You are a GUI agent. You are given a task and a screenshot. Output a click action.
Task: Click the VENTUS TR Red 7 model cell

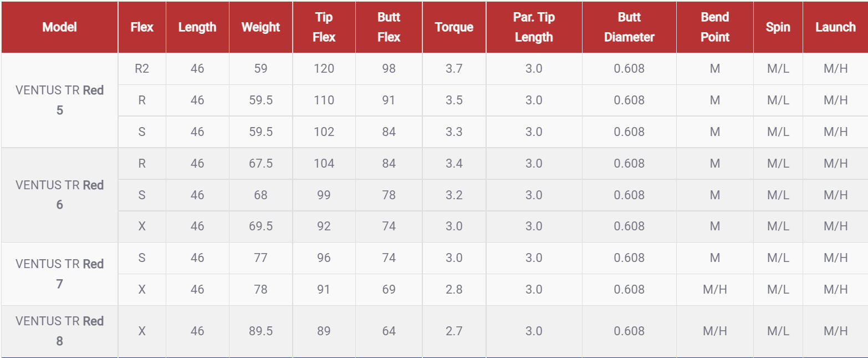click(x=59, y=274)
